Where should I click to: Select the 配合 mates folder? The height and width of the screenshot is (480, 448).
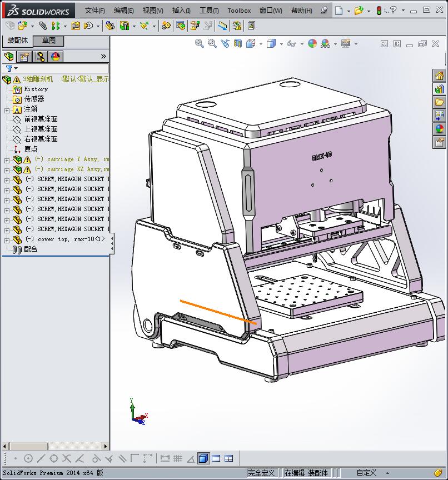31,249
